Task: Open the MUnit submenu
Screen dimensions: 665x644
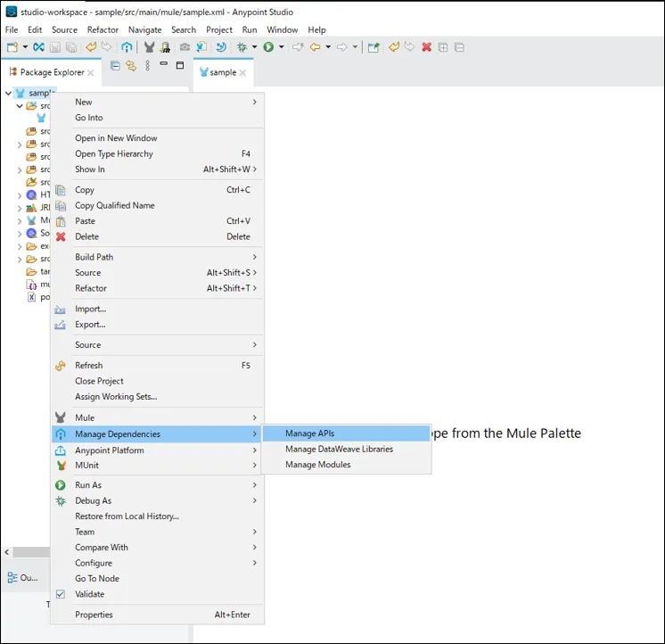Action: coord(158,466)
